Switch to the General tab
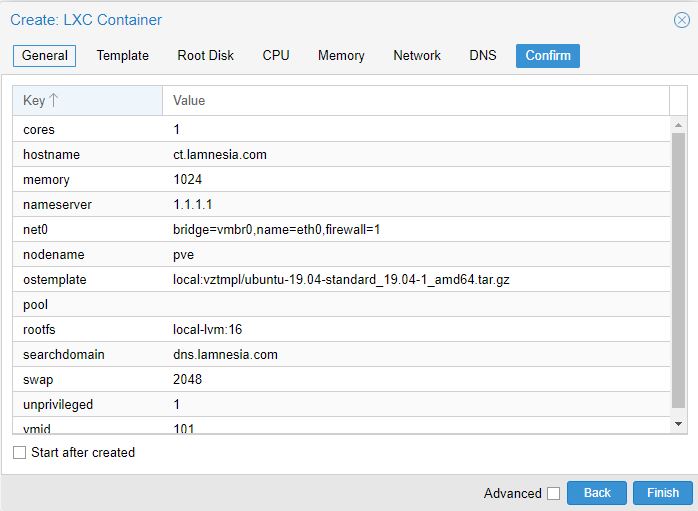The image size is (698, 511). coord(44,56)
